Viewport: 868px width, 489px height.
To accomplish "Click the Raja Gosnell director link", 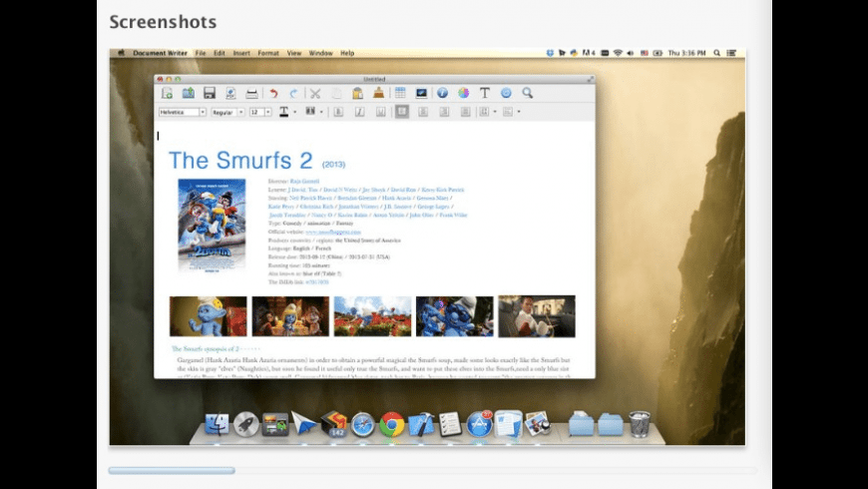I will 304,181.
